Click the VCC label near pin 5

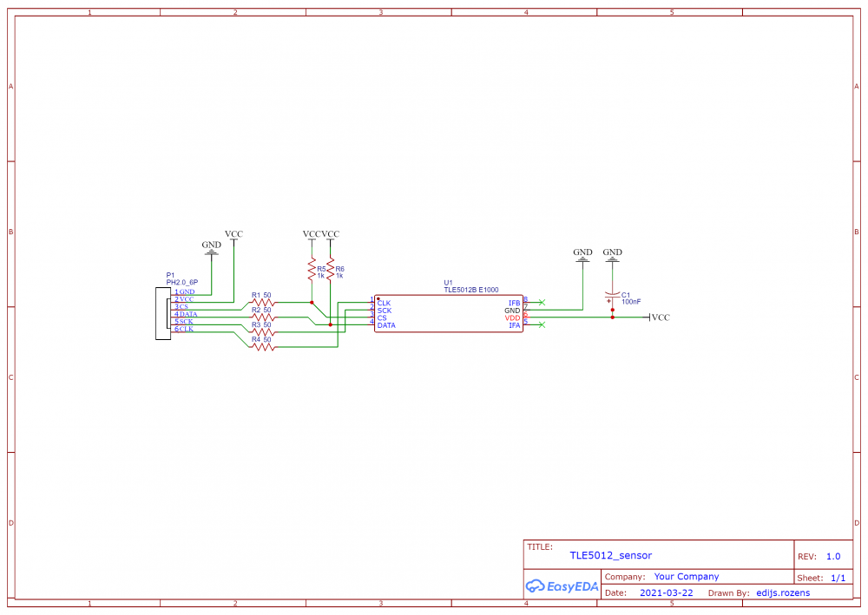[661, 317]
